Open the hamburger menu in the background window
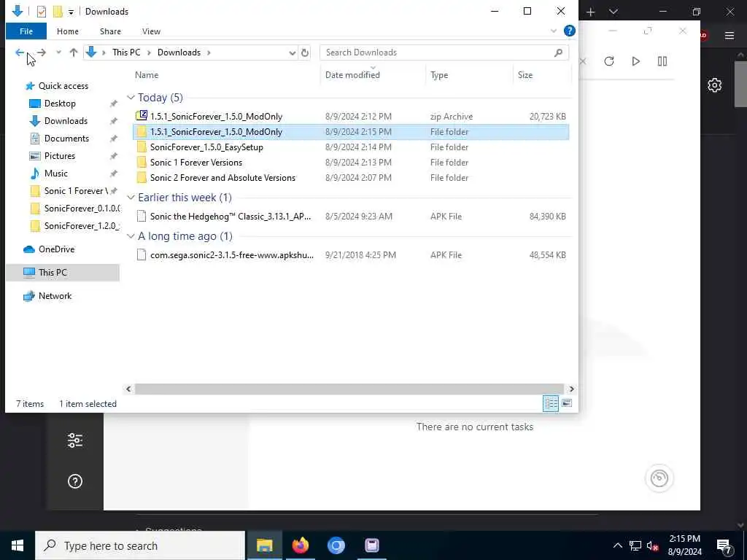 pyautogui.click(x=729, y=35)
